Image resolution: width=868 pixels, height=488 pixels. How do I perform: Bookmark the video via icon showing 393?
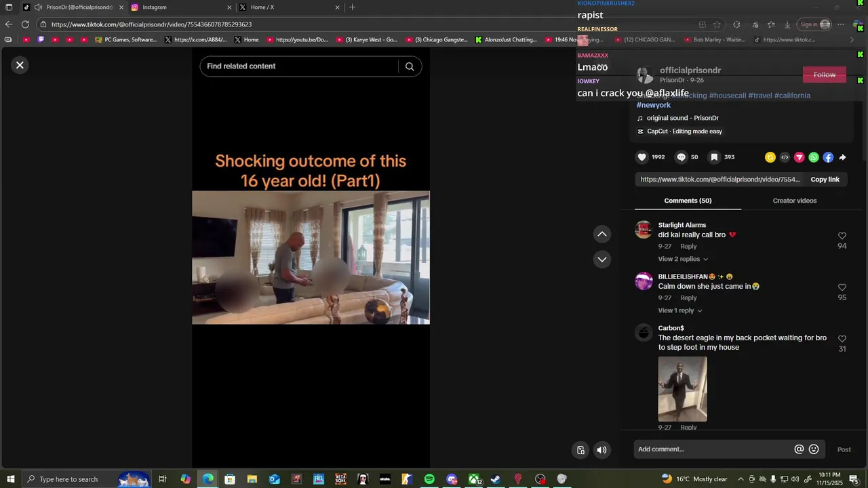714,157
